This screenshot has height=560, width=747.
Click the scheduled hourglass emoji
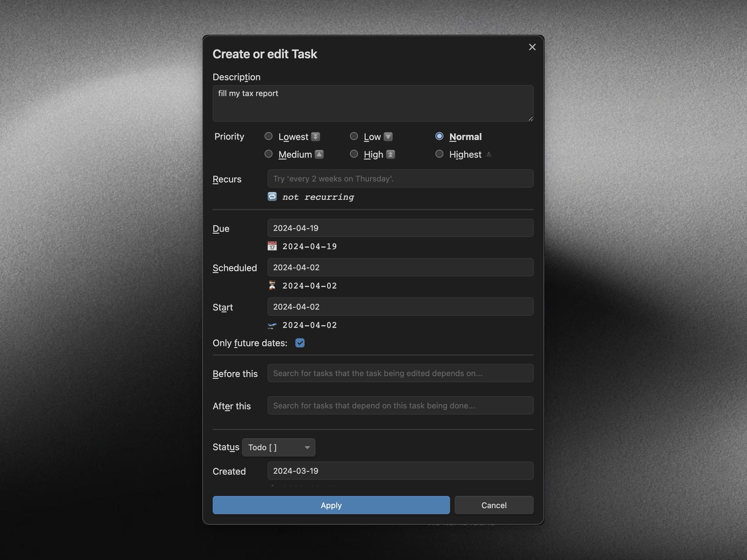(x=272, y=285)
